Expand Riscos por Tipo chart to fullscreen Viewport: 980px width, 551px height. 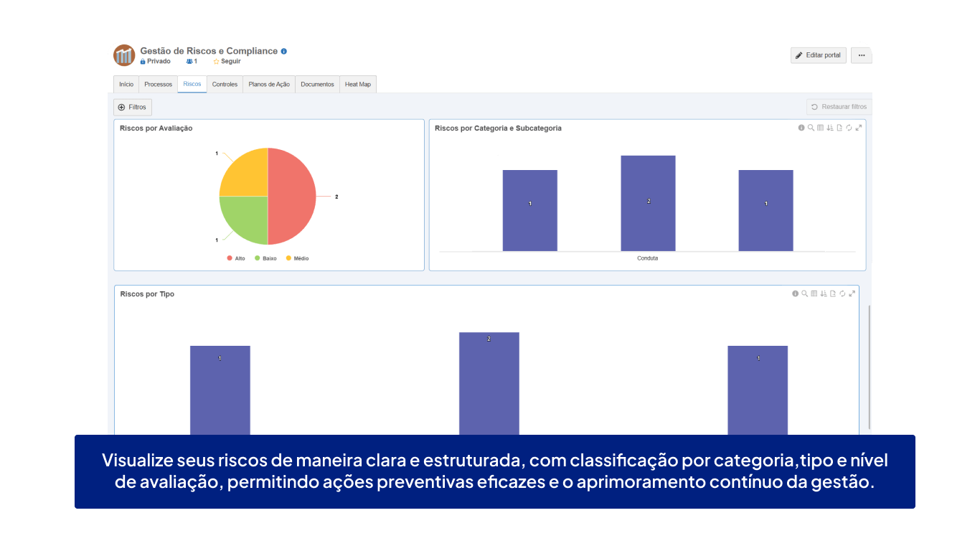[x=852, y=293]
